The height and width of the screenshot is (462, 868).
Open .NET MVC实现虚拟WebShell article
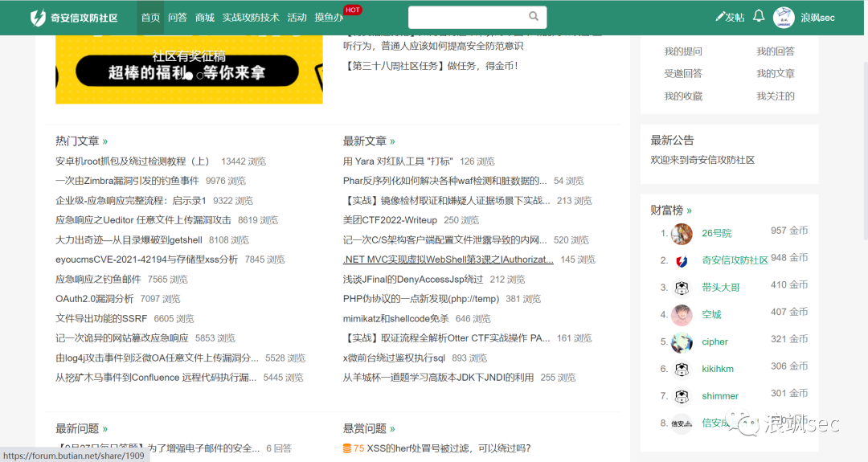448,260
